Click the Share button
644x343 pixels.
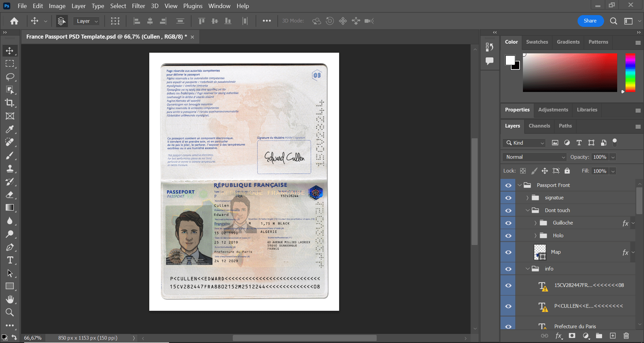tap(590, 21)
